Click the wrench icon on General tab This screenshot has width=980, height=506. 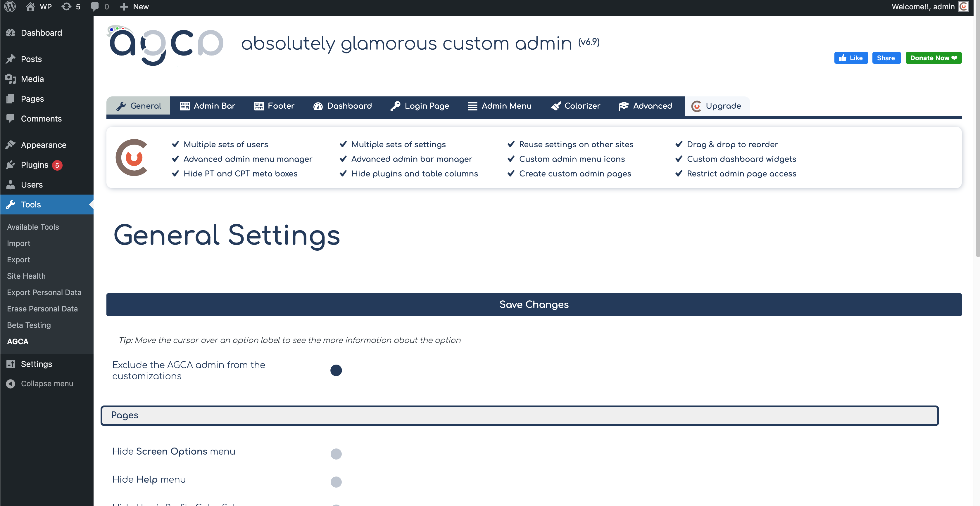[121, 106]
